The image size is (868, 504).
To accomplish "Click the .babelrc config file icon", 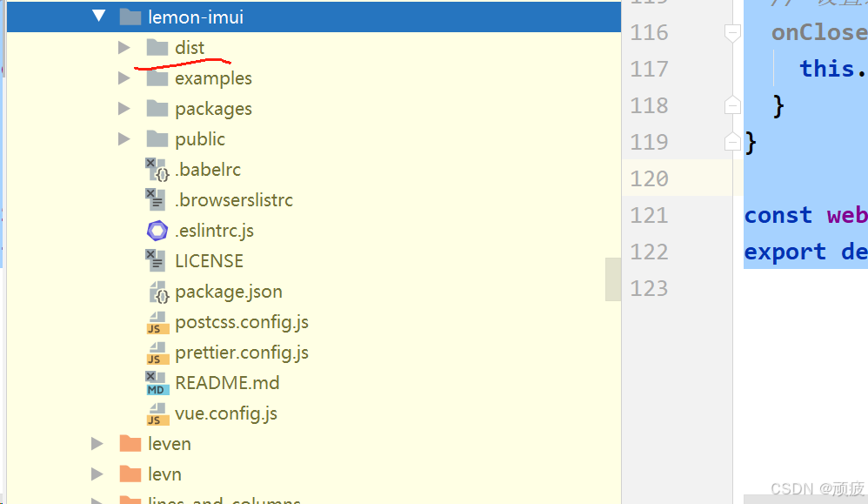I will tap(157, 169).
